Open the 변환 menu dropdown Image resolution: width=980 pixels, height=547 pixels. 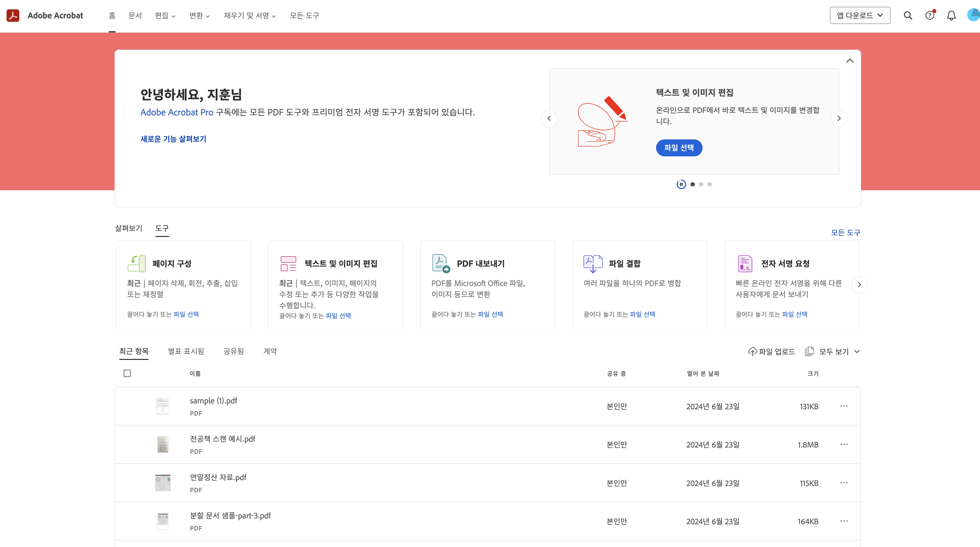[199, 15]
